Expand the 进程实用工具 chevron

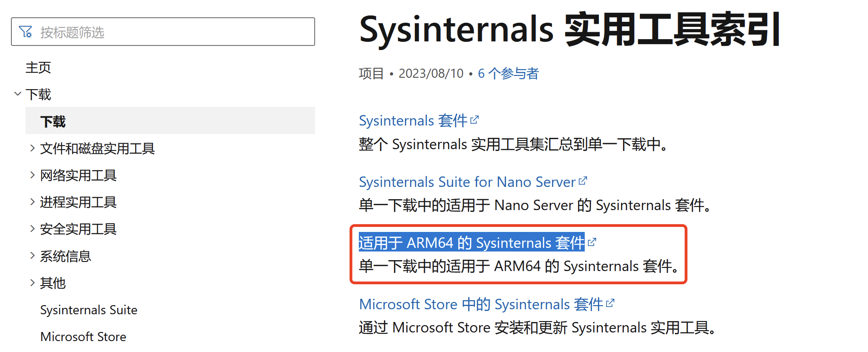pyautogui.click(x=32, y=202)
